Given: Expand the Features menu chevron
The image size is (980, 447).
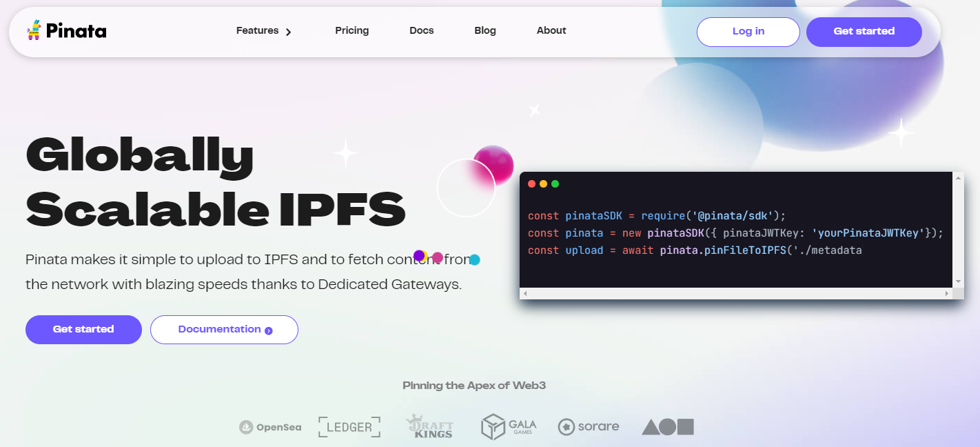Looking at the screenshot, I should [289, 32].
